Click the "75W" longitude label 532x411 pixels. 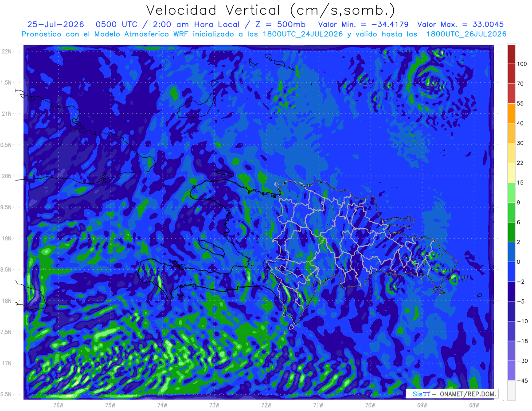[110, 405]
